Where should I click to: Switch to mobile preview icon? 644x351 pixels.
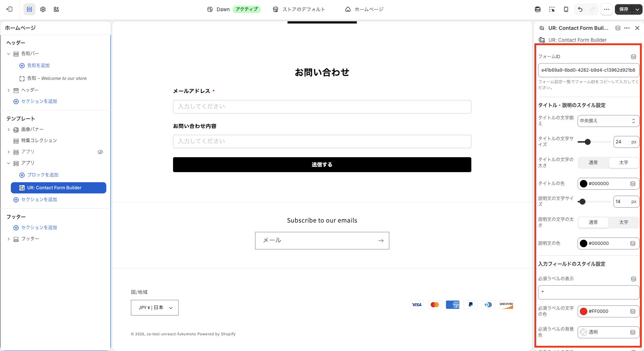coord(566,9)
